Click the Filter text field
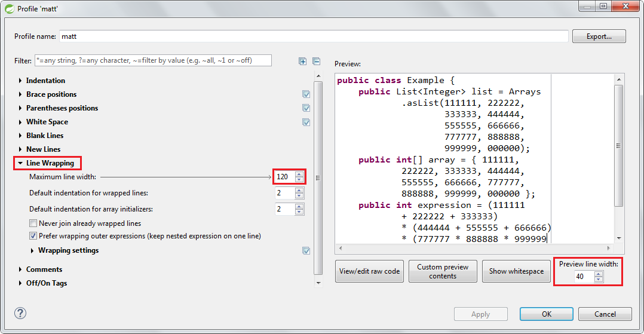644x334 pixels. [x=153, y=60]
